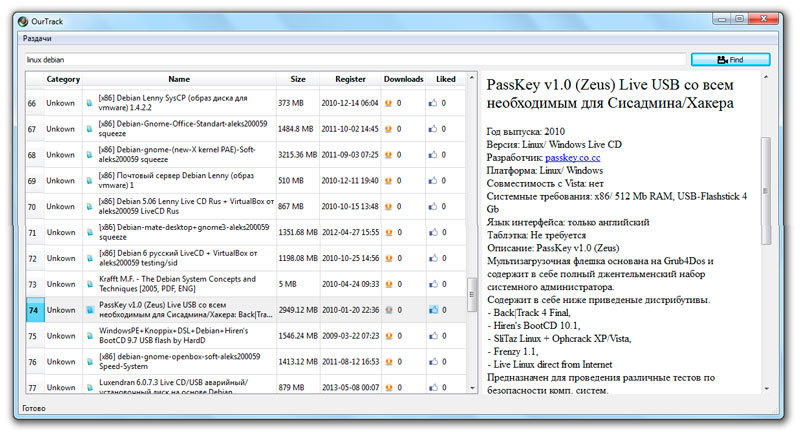Click the downloads icon in row 69

pos(388,181)
